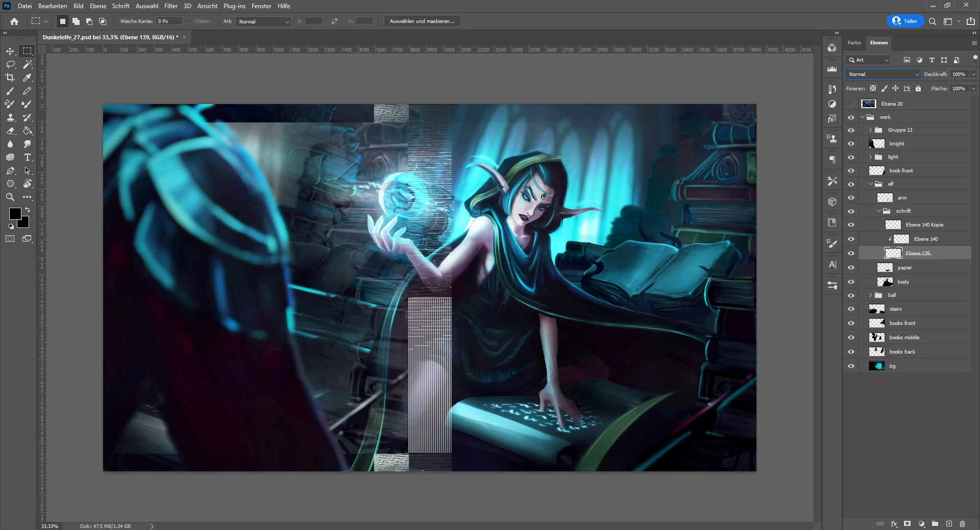
Task: Hide the knight layer eye
Action: click(851, 144)
